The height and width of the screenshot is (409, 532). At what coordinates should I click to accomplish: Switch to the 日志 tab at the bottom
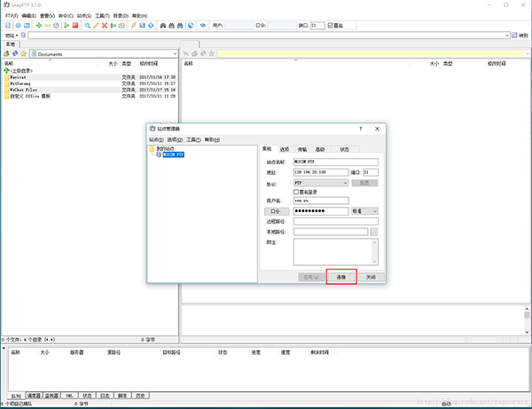coord(106,395)
